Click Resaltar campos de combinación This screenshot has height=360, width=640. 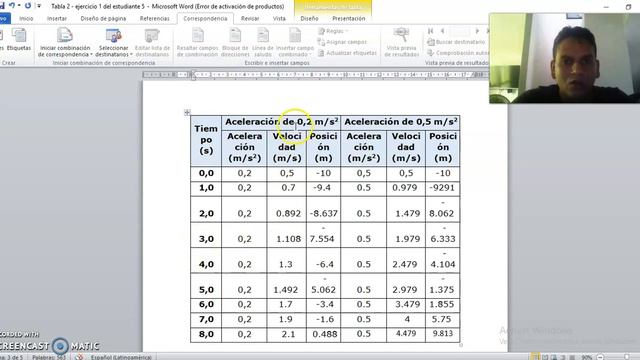(x=198, y=42)
